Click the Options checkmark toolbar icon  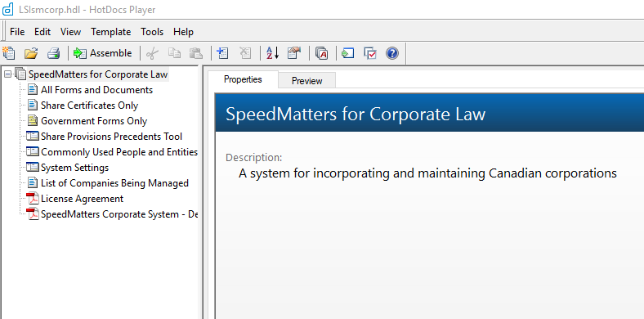(370, 53)
